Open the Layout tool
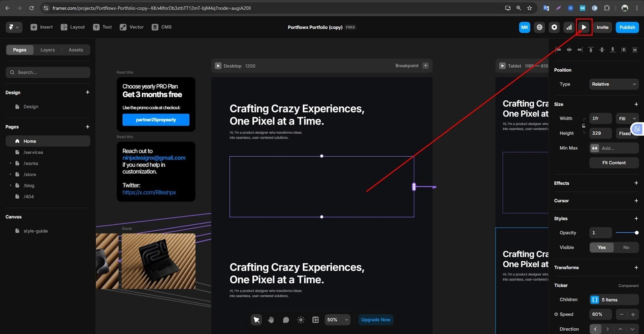Viewport: 644px width, 334px height. (x=72, y=27)
